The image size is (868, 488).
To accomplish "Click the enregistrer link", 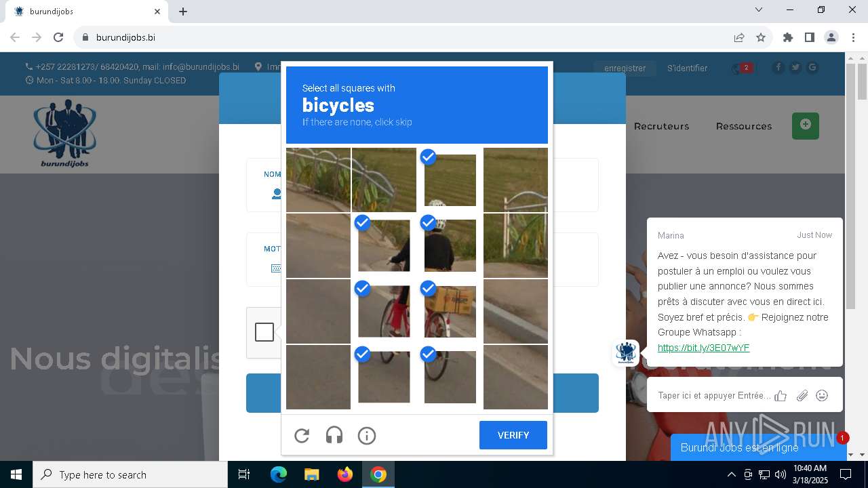I will point(625,68).
